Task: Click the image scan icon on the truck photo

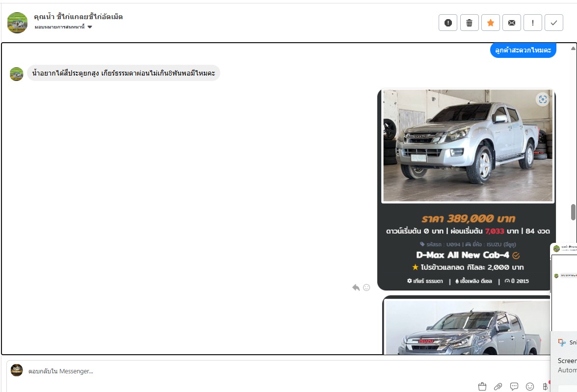Action: tap(543, 100)
